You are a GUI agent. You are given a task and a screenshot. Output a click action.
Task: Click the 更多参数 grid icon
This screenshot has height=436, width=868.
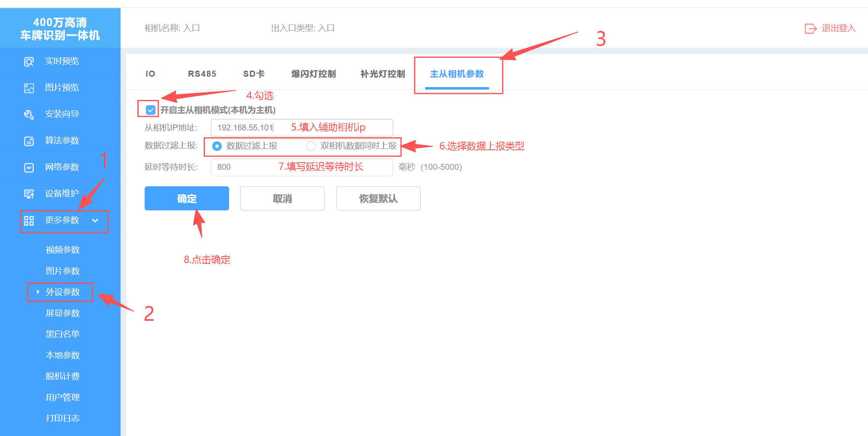click(x=29, y=220)
